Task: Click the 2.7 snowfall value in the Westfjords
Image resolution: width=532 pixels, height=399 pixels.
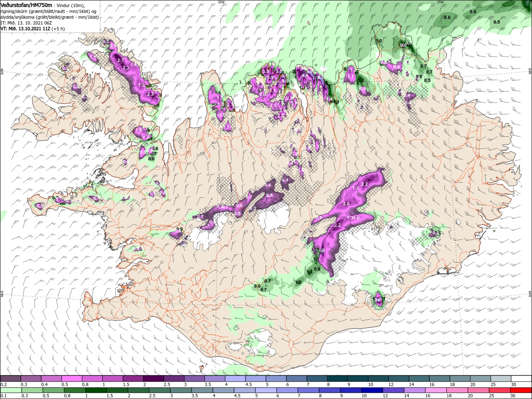Action: (x=121, y=61)
